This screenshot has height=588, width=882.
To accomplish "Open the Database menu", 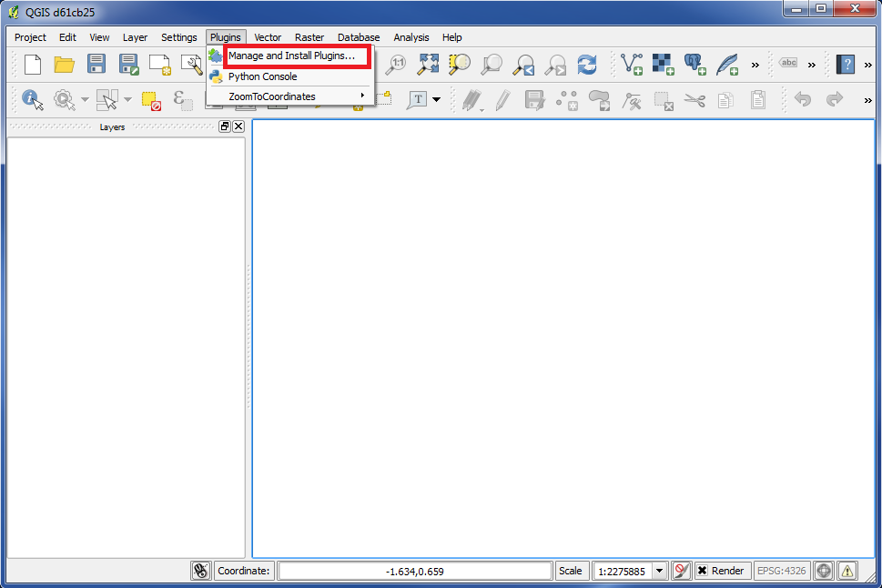I will coord(359,37).
